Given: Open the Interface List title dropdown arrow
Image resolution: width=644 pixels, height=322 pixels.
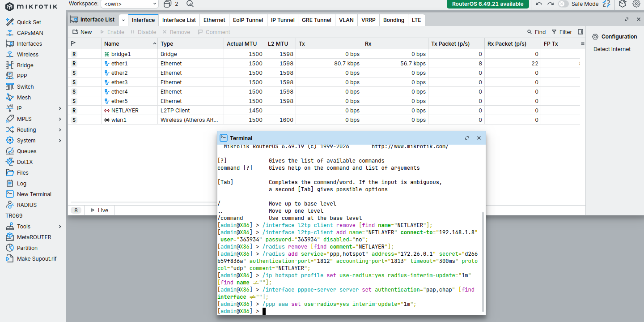Looking at the screenshot, I should 123,20.
